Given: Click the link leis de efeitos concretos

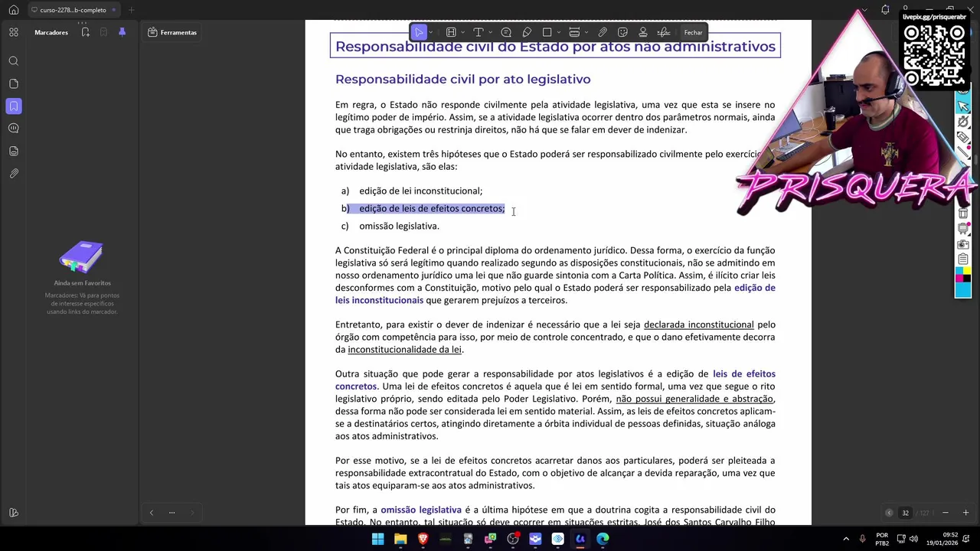Looking at the screenshot, I should click(555, 380).
